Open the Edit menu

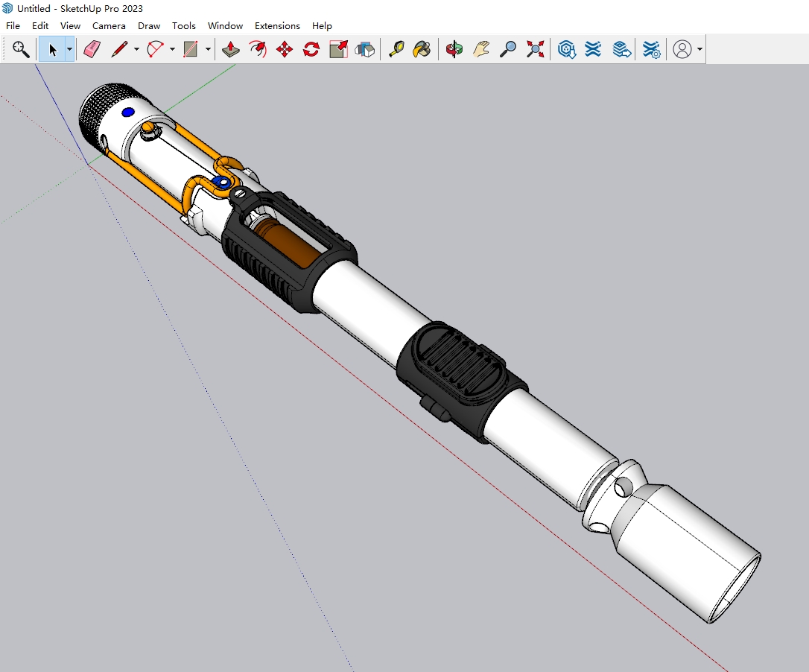tap(40, 26)
